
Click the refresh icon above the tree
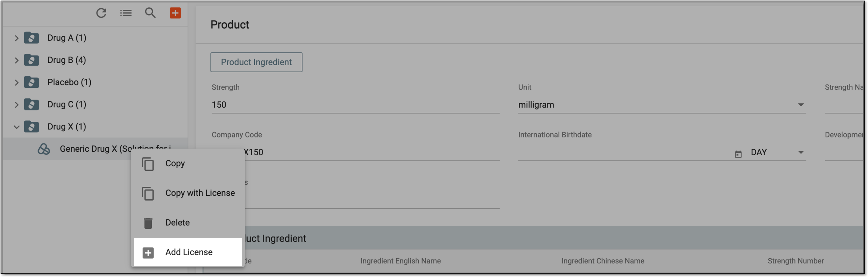click(101, 13)
